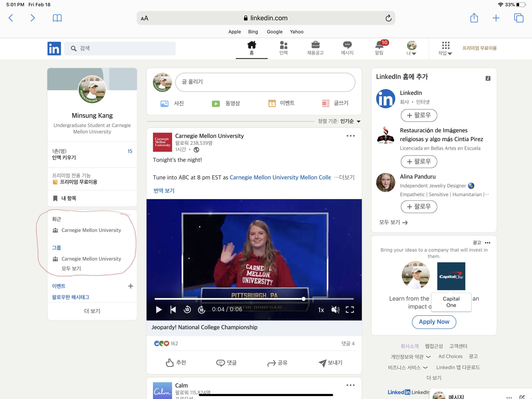Change feed sort order 인기순 dropdown
The width and height of the screenshot is (532, 399).
pyautogui.click(x=351, y=121)
